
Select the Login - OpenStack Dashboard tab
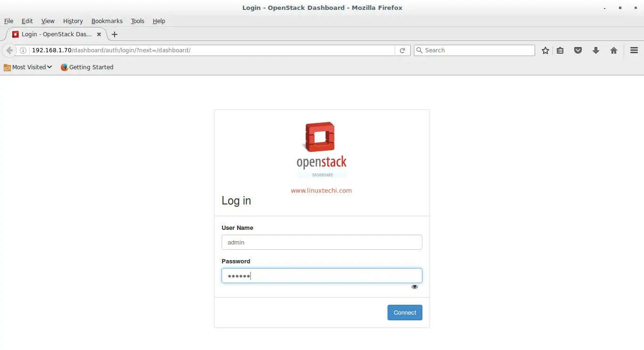[x=57, y=34]
